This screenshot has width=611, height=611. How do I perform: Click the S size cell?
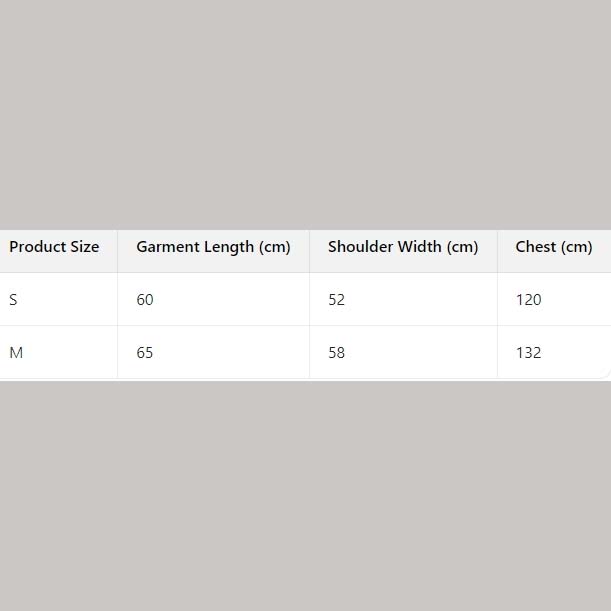coord(14,300)
